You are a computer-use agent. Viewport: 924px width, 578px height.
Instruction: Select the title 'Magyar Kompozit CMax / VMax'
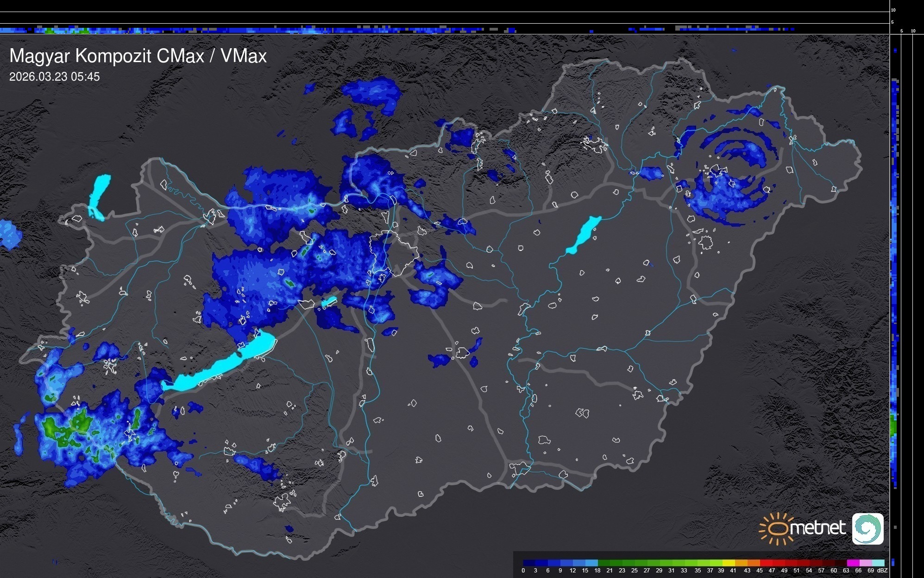tap(138, 56)
